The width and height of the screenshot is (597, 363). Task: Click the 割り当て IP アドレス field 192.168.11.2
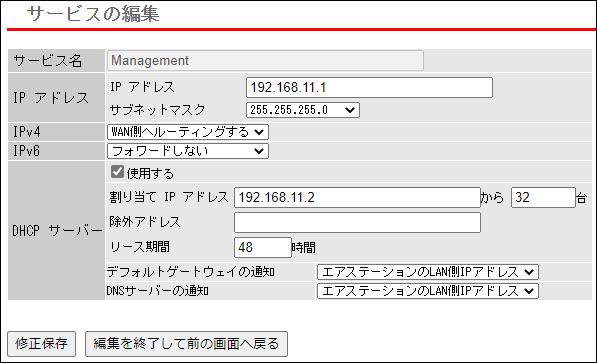357,197
